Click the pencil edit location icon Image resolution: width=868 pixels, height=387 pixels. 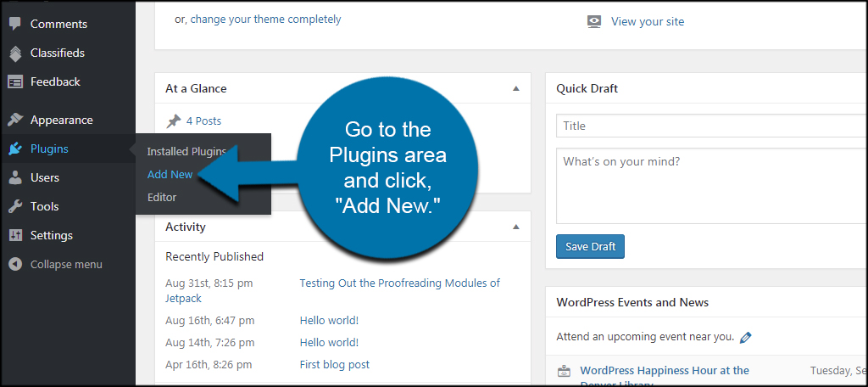[746, 337]
